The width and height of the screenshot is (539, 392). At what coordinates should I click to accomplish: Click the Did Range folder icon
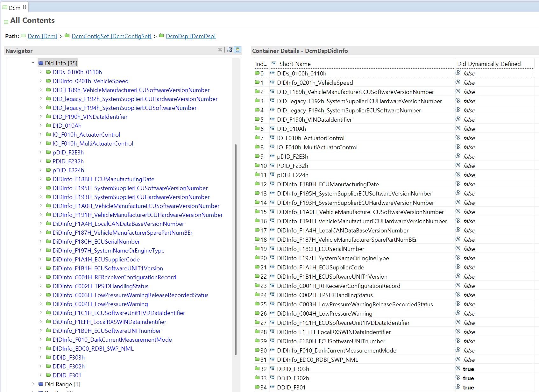click(41, 384)
